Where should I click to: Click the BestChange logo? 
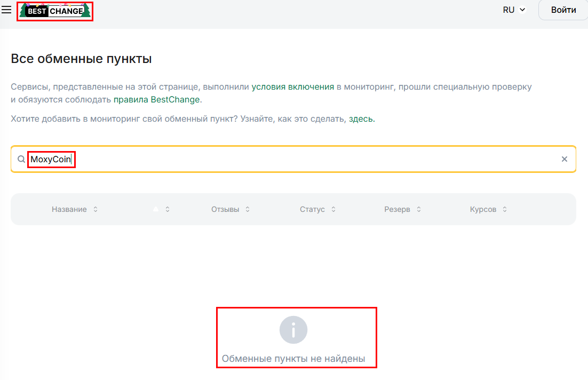[x=54, y=11]
